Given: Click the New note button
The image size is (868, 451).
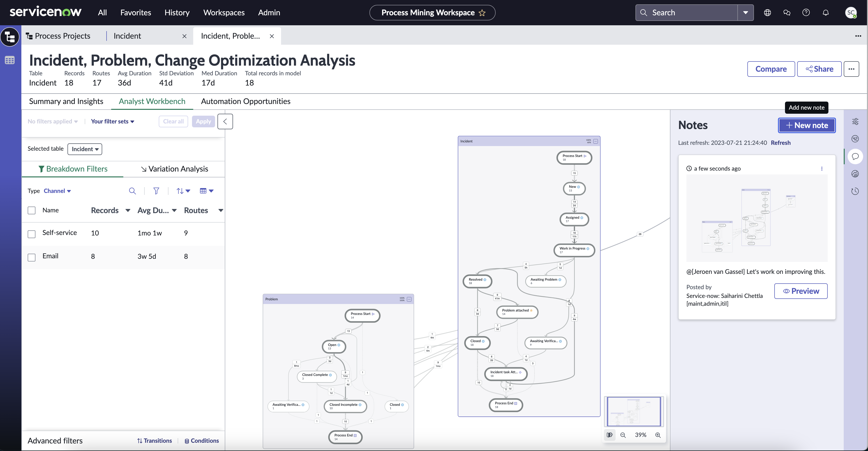Looking at the screenshot, I should (807, 125).
